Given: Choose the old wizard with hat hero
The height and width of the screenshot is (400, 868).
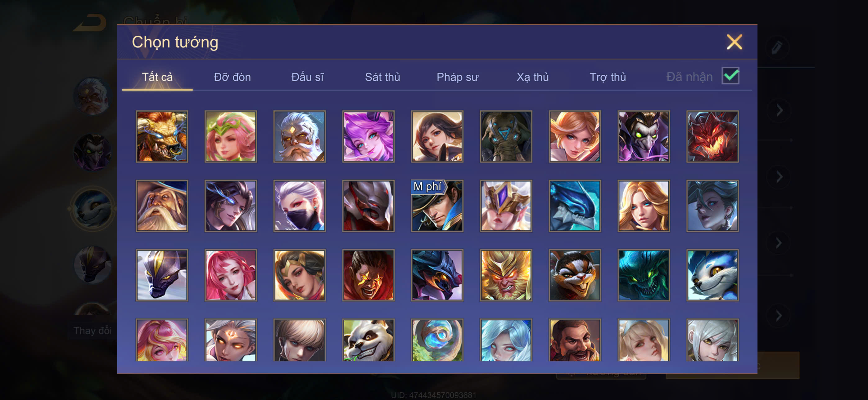Looking at the screenshot, I should pos(162,206).
